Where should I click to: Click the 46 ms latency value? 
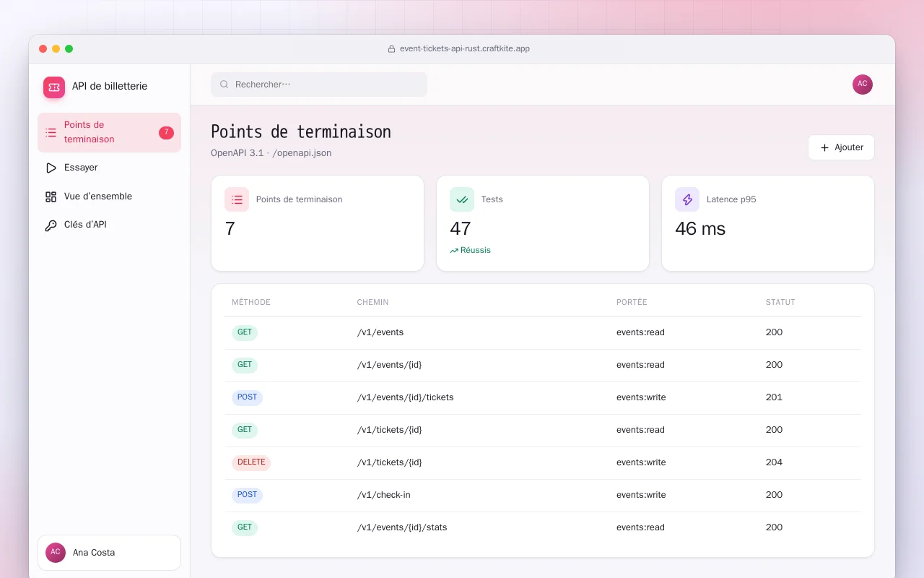pyautogui.click(x=700, y=229)
